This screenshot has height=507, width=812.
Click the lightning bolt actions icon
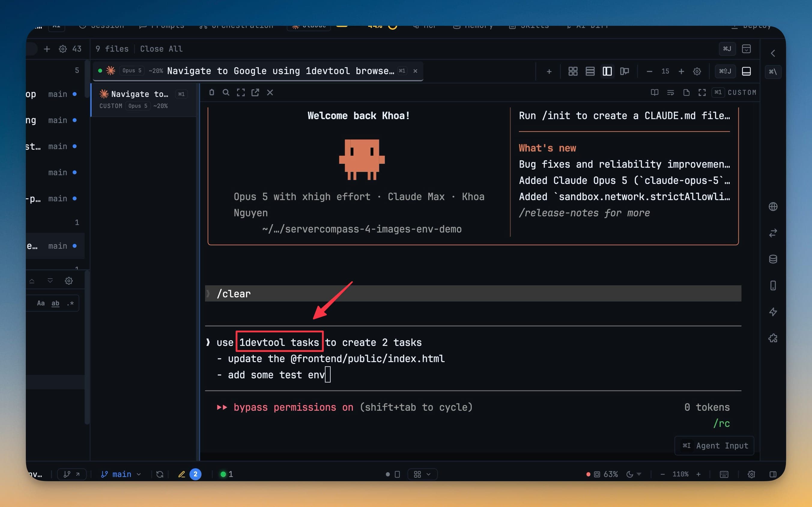coord(773,312)
